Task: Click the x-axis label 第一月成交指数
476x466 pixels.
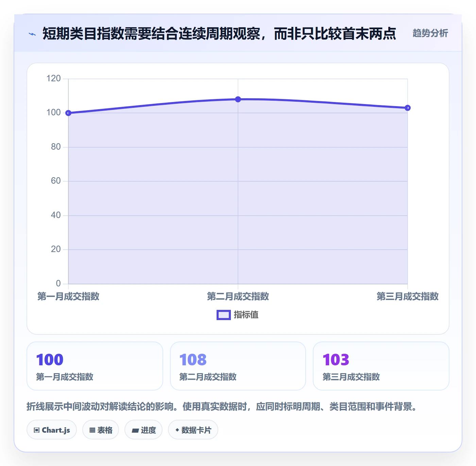Action: (x=68, y=296)
